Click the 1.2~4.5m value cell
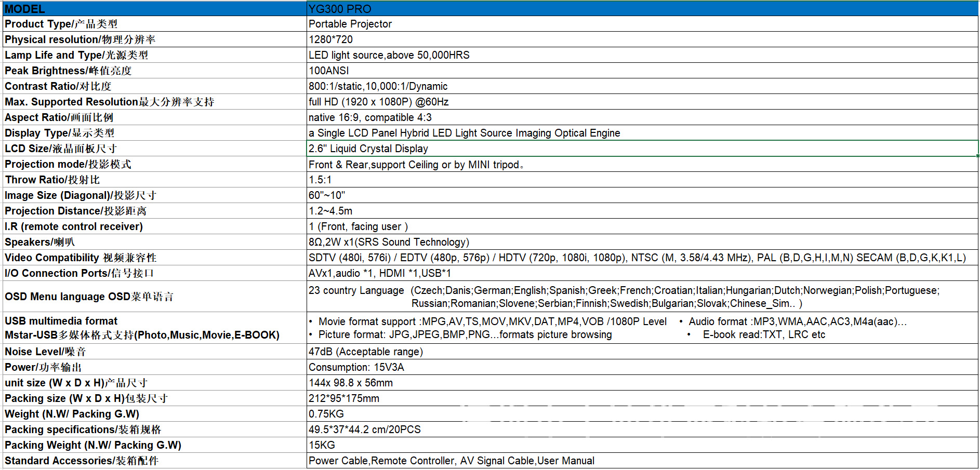 642,211
